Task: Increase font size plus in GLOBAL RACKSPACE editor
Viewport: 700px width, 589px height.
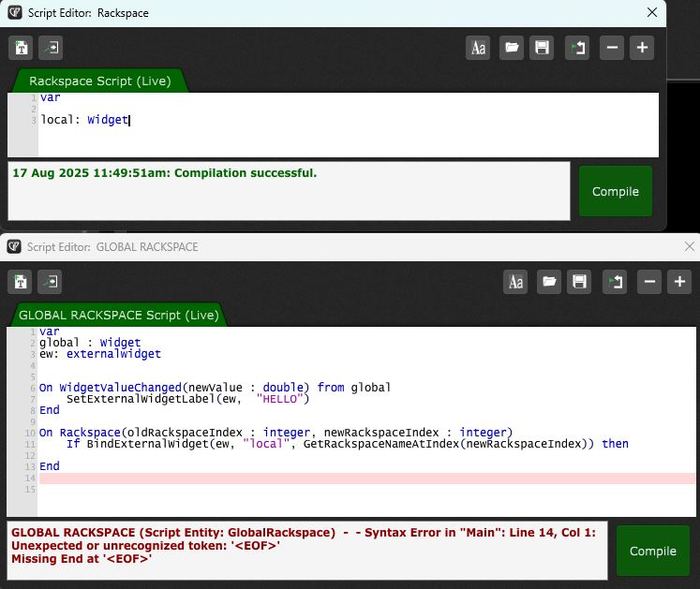Action: [679, 282]
